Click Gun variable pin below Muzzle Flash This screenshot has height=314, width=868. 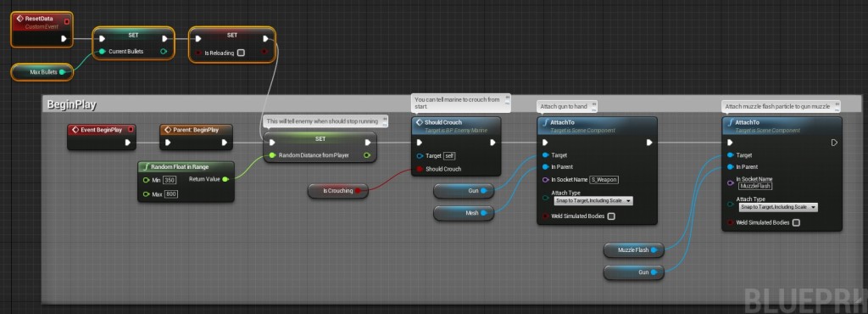654,272
